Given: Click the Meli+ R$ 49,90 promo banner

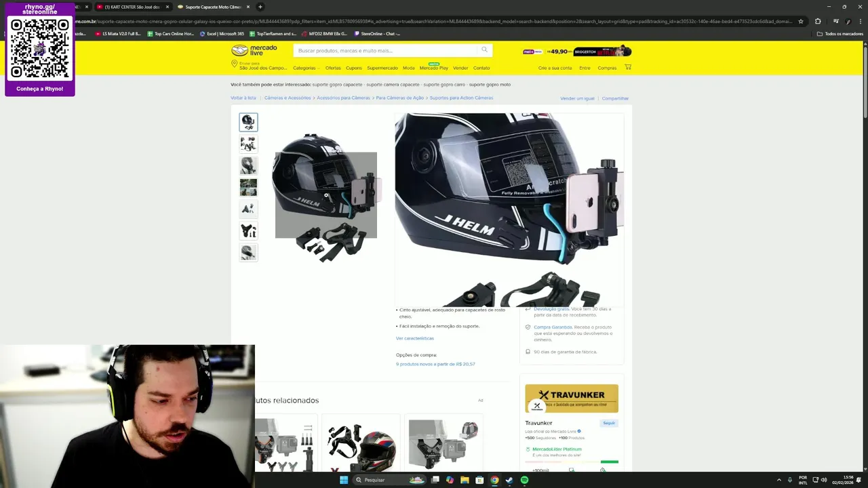Looking at the screenshot, I should pyautogui.click(x=577, y=52).
